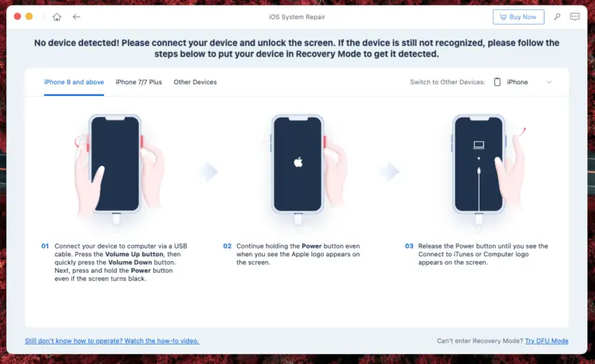
Task: Click the iPhone device icon in selector
Action: pos(497,82)
